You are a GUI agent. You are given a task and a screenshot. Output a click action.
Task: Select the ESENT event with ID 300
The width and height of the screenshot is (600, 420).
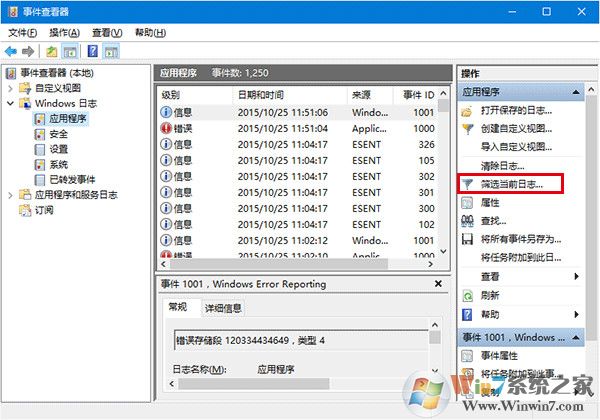point(298,208)
